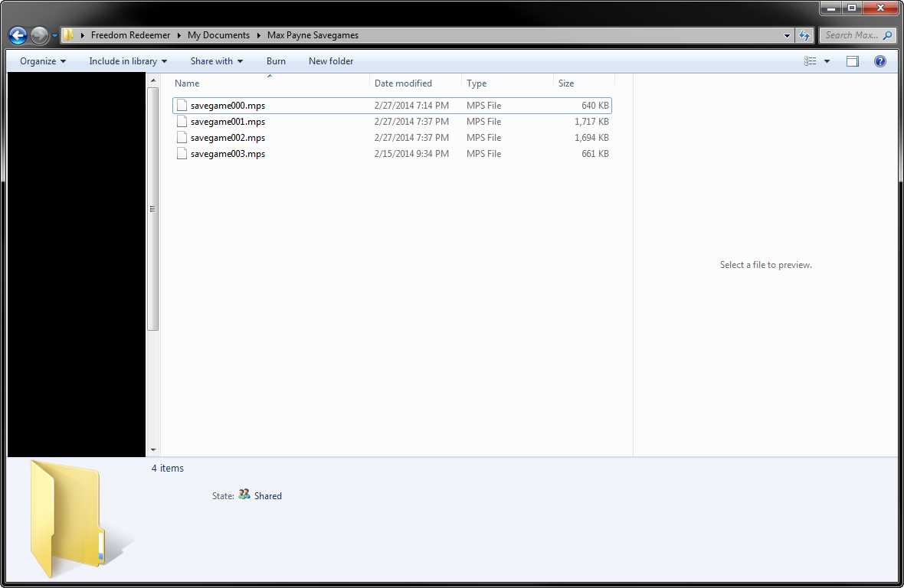The height and width of the screenshot is (588, 904).
Task: Click the Change your view icon
Action: pyautogui.click(x=811, y=61)
